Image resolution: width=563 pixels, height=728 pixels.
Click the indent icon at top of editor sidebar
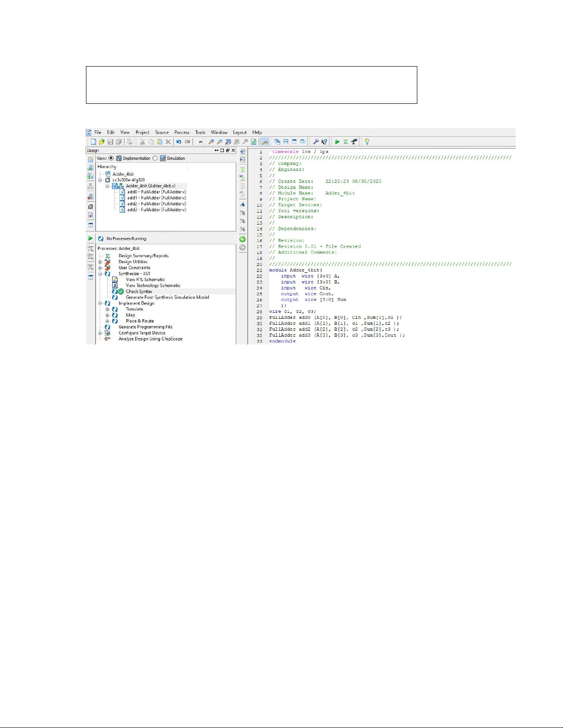[243, 152]
